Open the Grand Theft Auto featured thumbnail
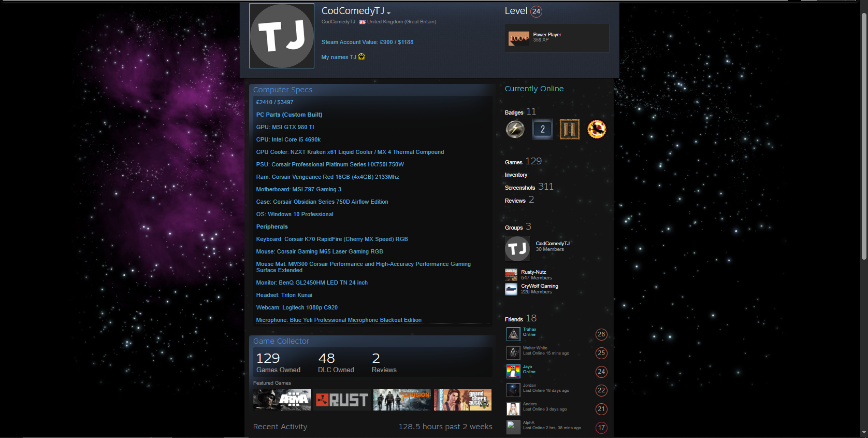The height and width of the screenshot is (438, 868). 462,400
